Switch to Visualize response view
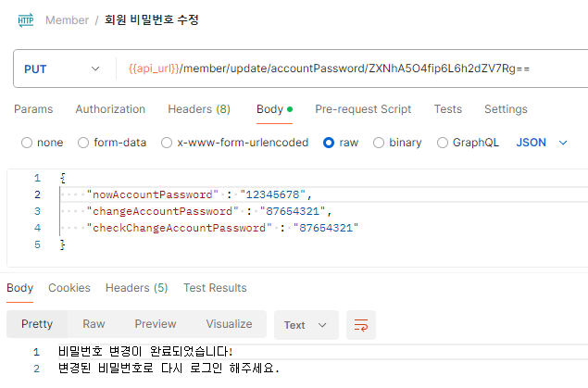The image size is (588, 388). pos(229,324)
